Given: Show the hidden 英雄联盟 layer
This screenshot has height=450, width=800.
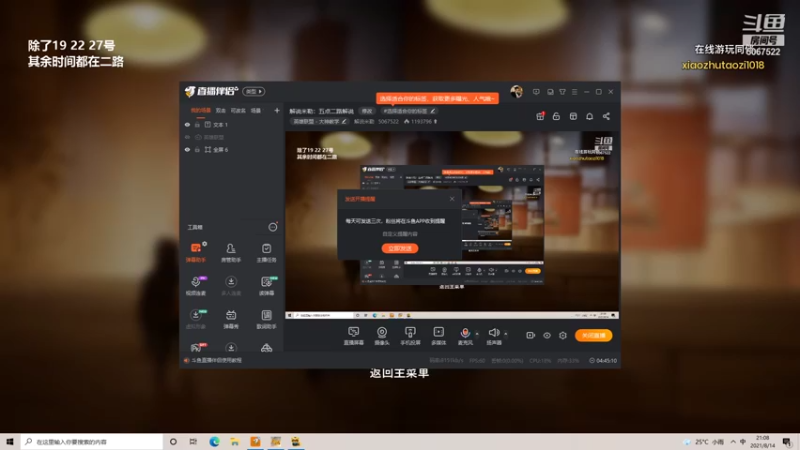Looking at the screenshot, I should 187,137.
